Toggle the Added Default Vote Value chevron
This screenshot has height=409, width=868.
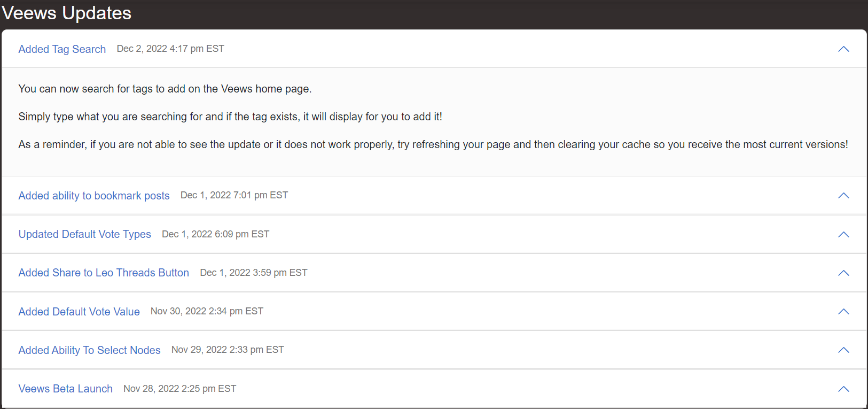843,312
